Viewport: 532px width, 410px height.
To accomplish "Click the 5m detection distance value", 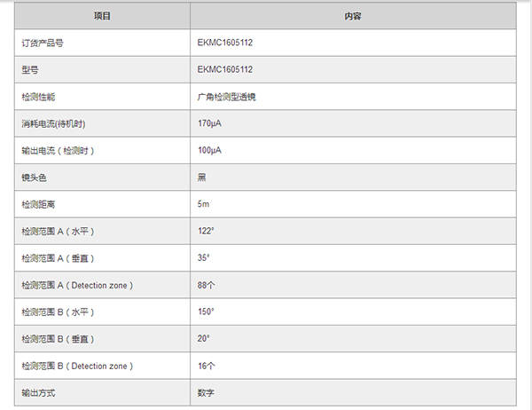I will point(204,204).
